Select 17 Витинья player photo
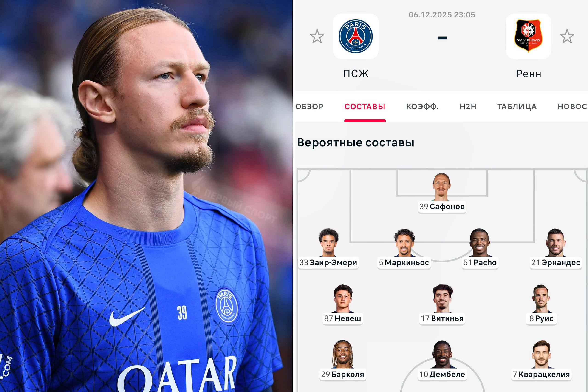The image size is (588, 392). (x=443, y=298)
